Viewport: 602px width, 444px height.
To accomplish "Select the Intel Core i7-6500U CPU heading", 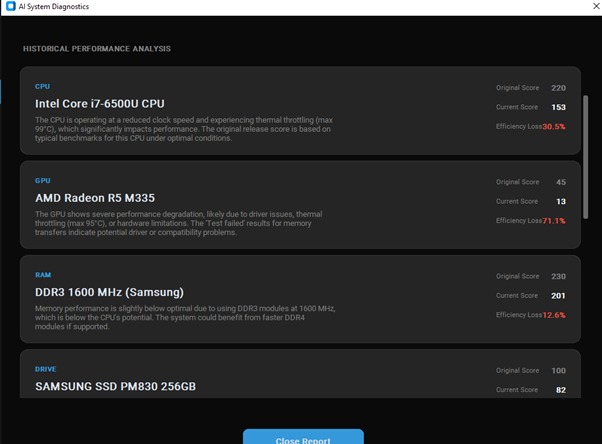I will click(x=100, y=104).
